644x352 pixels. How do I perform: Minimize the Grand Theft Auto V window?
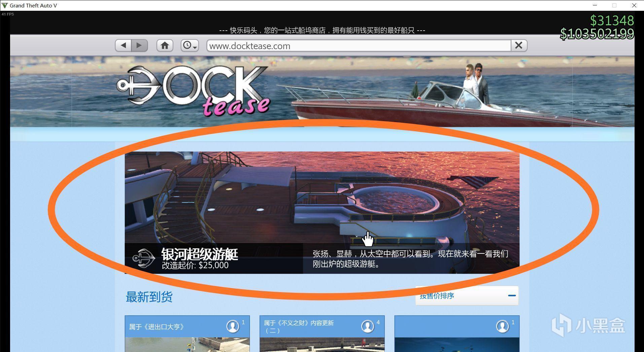point(595,5)
